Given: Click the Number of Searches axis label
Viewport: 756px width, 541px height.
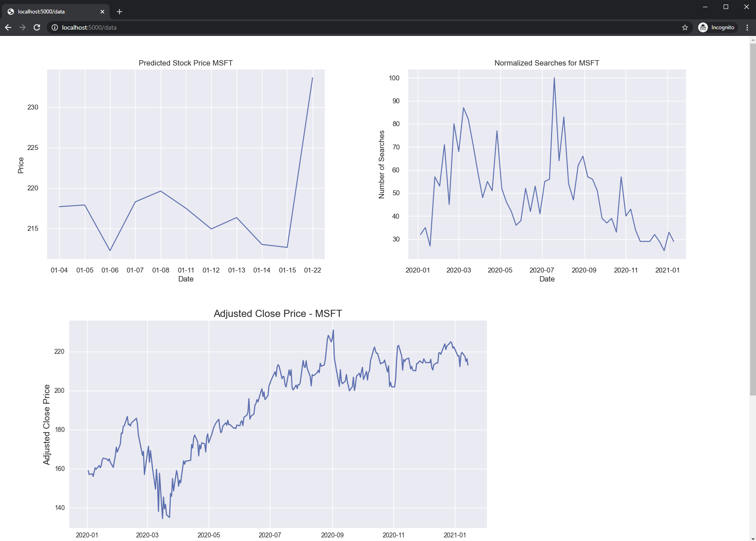Looking at the screenshot, I should [382, 164].
